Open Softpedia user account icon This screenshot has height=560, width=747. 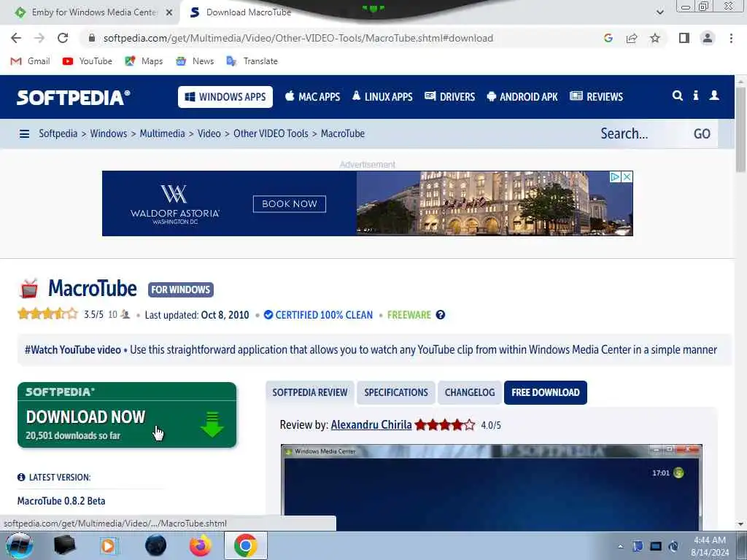point(714,96)
